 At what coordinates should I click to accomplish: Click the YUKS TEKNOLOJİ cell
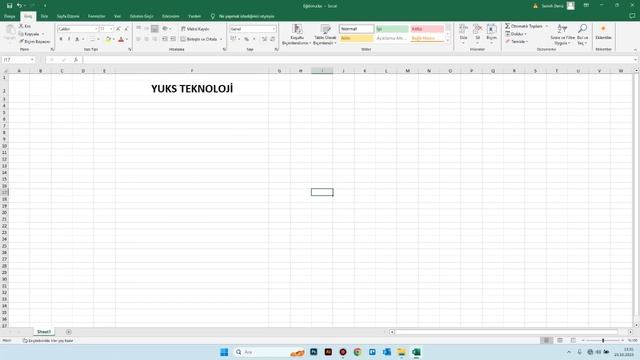[192, 89]
